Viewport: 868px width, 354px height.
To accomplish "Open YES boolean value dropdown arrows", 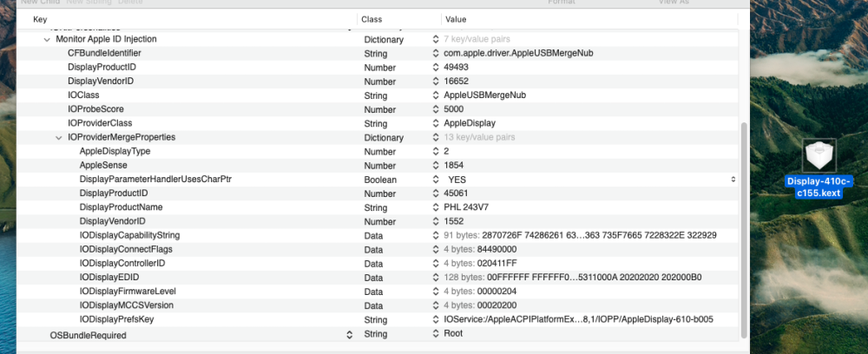I will click(x=733, y=180).
